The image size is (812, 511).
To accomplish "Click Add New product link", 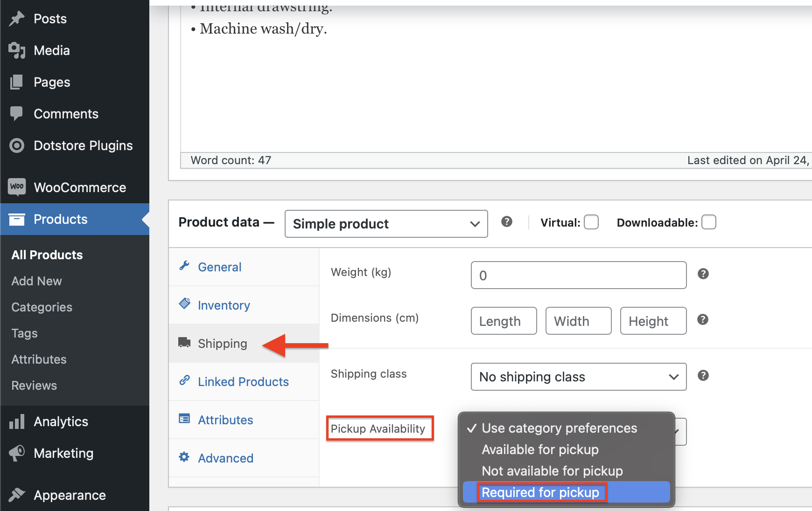I will 36,281.
